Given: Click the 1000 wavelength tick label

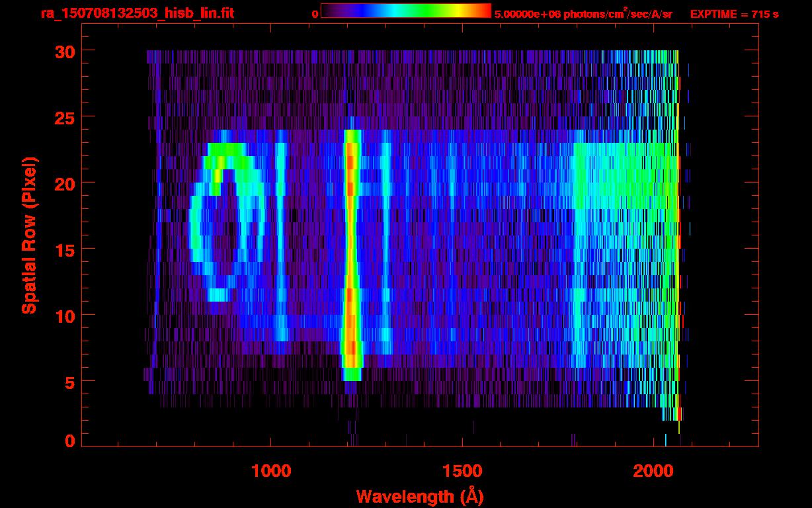Looking at the screenshot, I should (271, 471).
